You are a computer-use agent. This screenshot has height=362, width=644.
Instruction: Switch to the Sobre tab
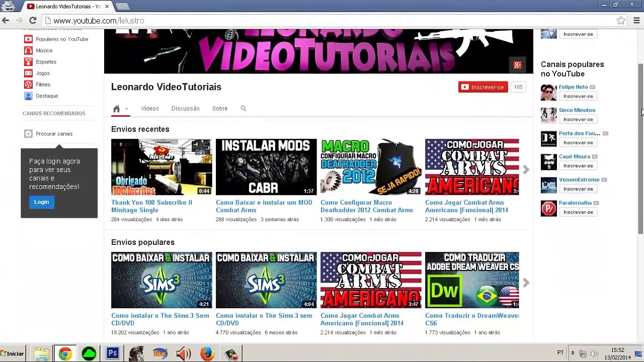(x=220, y=109)
